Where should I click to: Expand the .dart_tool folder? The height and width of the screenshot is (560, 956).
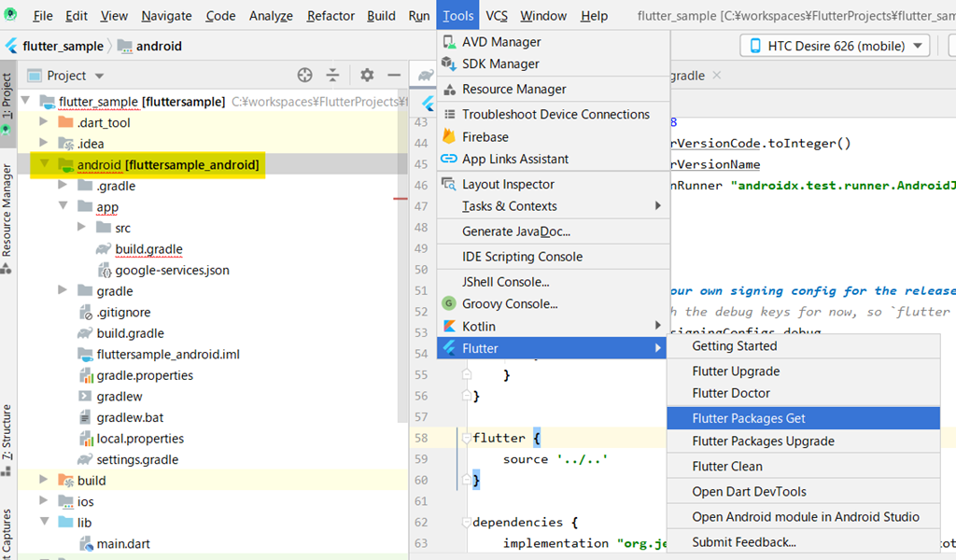(43, 122)
